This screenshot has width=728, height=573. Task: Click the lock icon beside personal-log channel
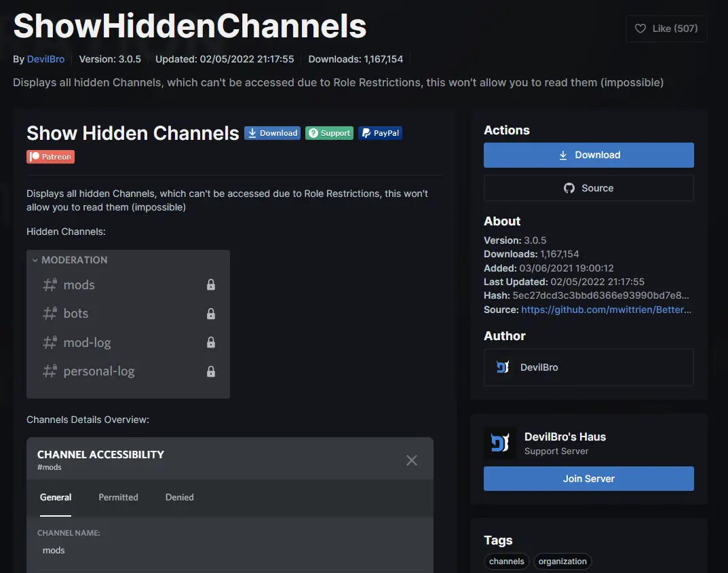(211, 371)
